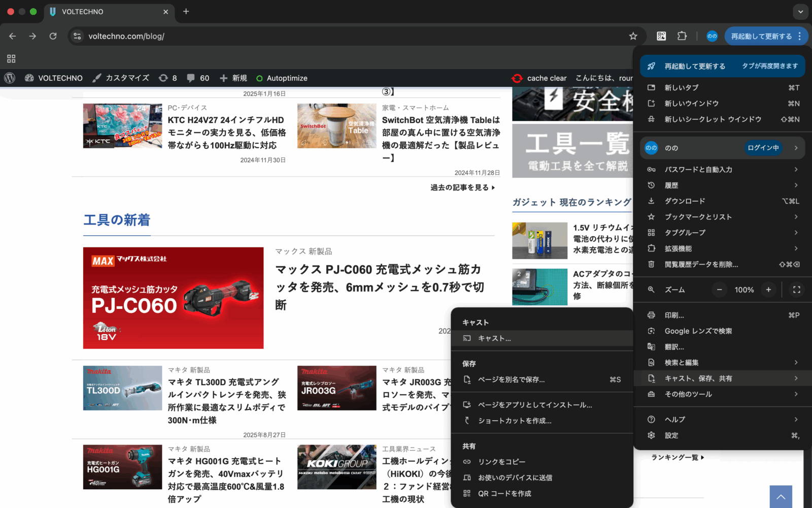Click 新規 in the admin bar

coord(233,78)
